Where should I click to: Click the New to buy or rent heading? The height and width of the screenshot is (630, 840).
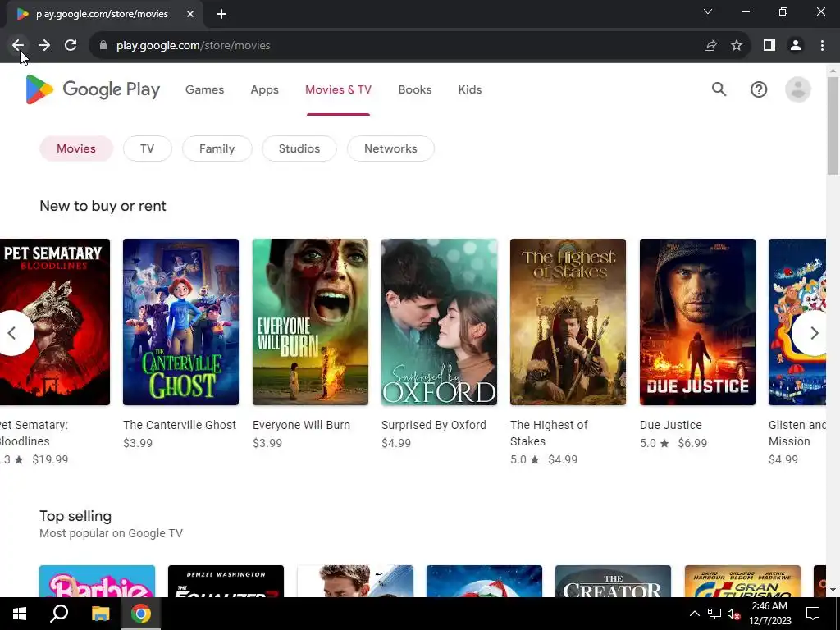[x=103, y=206]
